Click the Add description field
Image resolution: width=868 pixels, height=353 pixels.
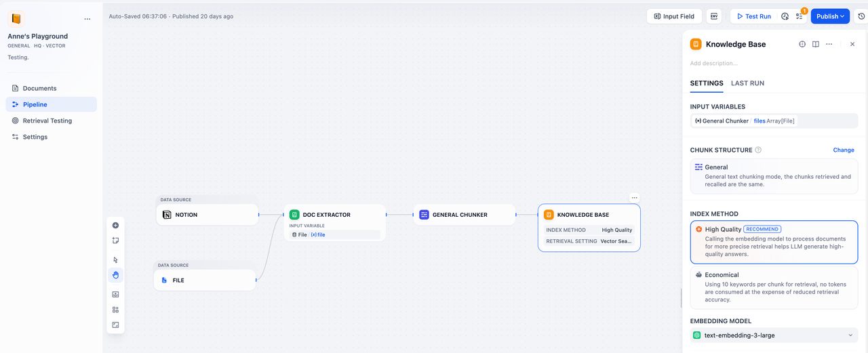[x=746, y=63]
